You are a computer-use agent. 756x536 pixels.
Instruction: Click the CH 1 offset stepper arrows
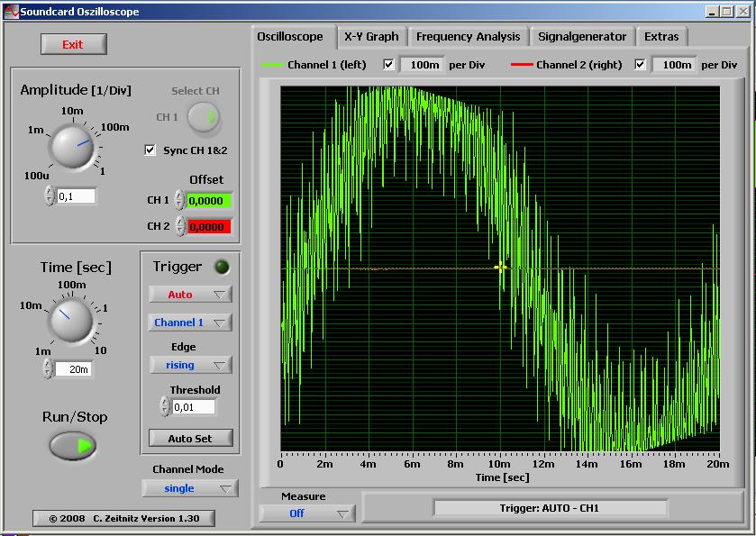[x=179, y=200]
